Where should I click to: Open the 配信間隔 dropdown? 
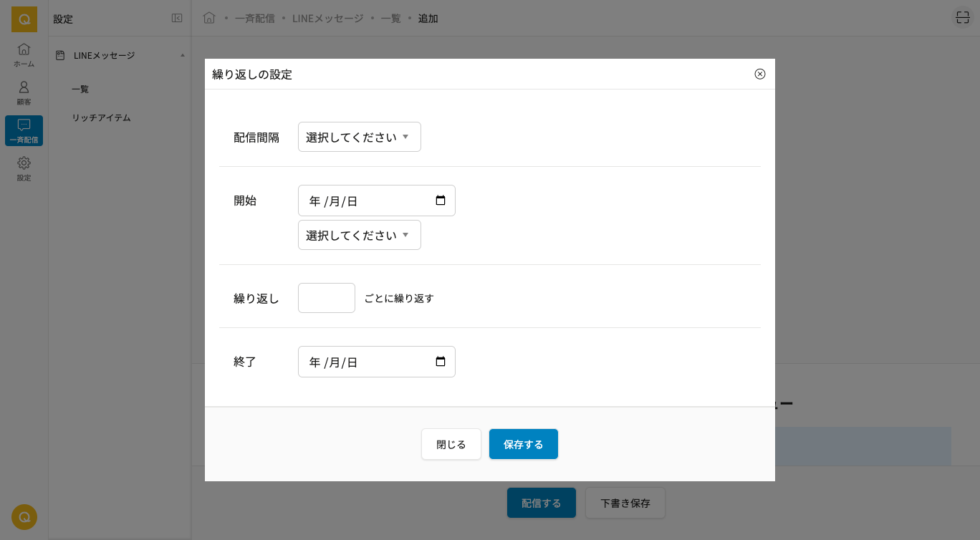[359, 137]
